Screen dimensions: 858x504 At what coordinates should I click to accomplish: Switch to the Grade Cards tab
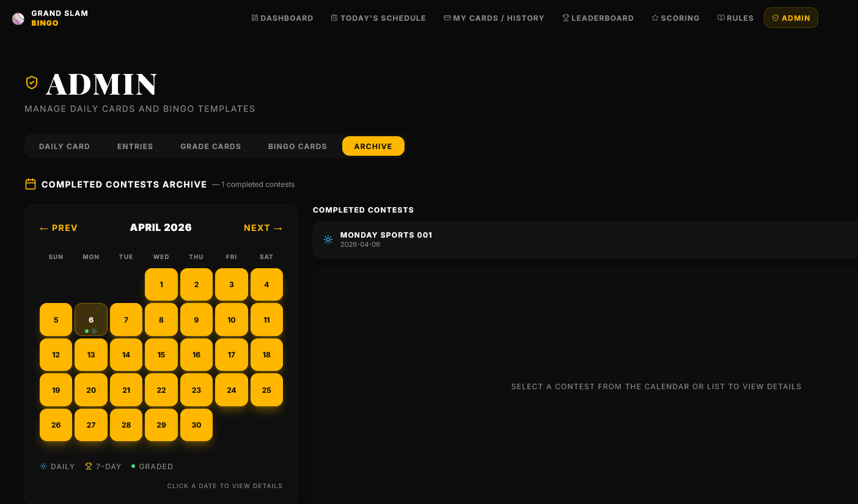[210, 147]
